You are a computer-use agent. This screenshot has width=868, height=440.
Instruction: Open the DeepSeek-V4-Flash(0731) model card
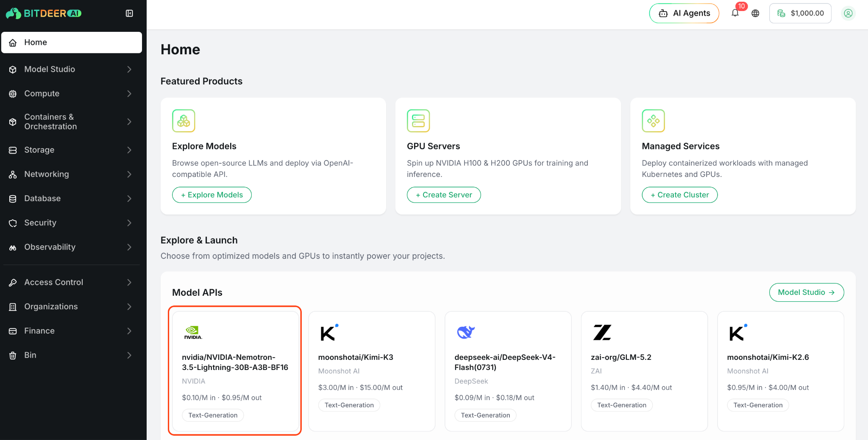[508, 371]
